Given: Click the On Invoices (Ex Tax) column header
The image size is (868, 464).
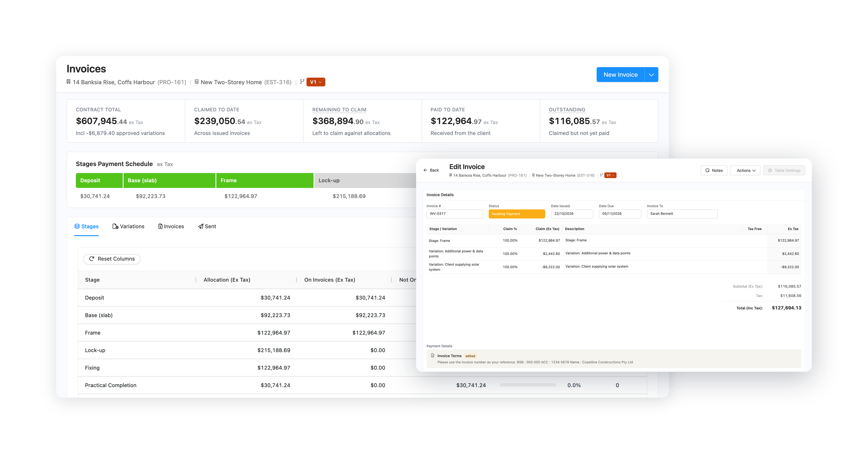Looking at the screenshot, I should 344,280.
